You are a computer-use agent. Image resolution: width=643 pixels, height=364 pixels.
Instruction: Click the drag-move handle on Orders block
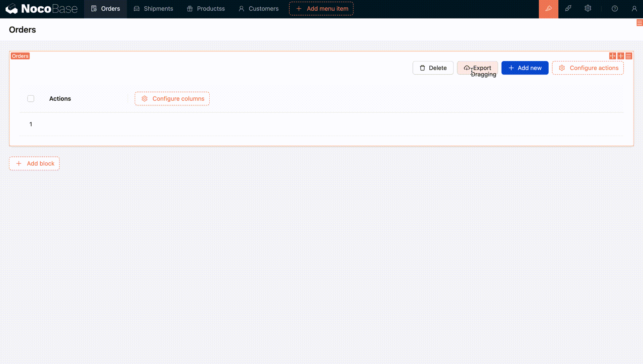(612, 56)
